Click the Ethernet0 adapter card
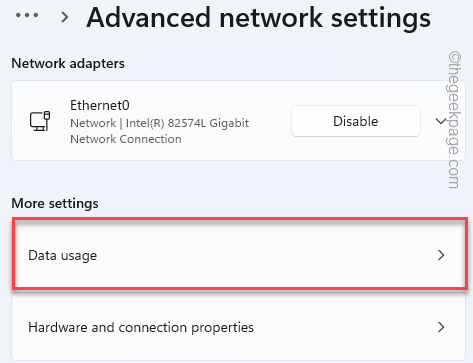This screenshot has height=363, width=473. click(x=239, y=121)
